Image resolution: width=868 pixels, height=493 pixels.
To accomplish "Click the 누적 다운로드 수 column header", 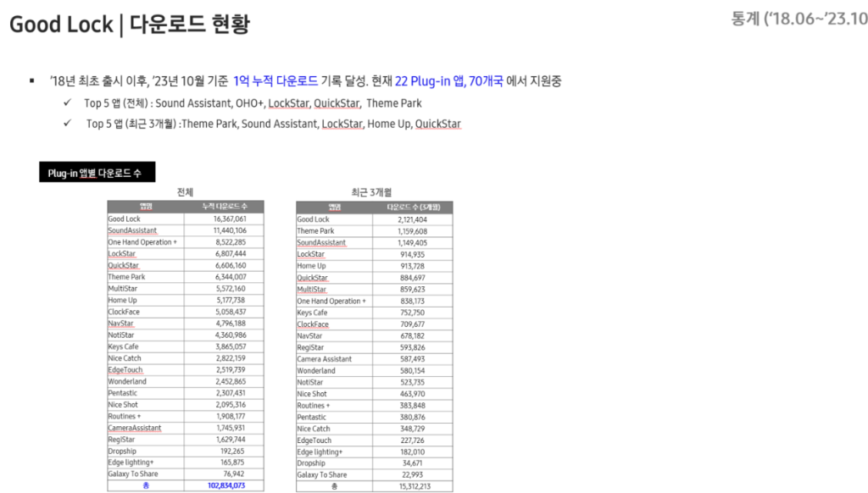I will tap(224, 207).
